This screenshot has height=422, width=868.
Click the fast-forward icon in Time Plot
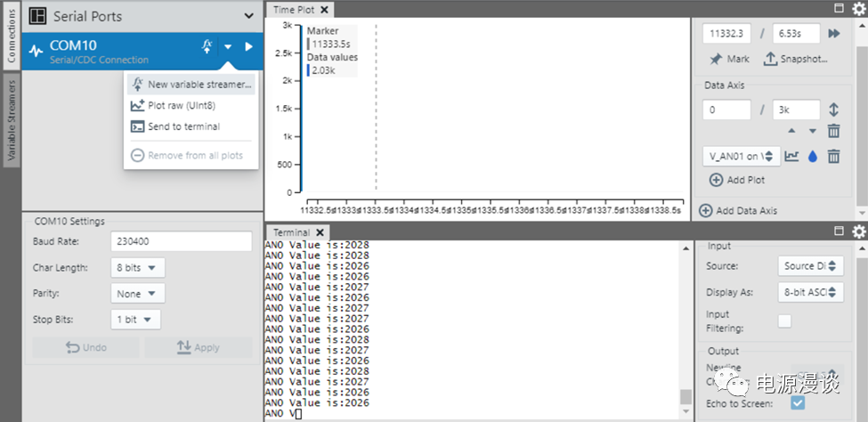(x=834, y=34)
